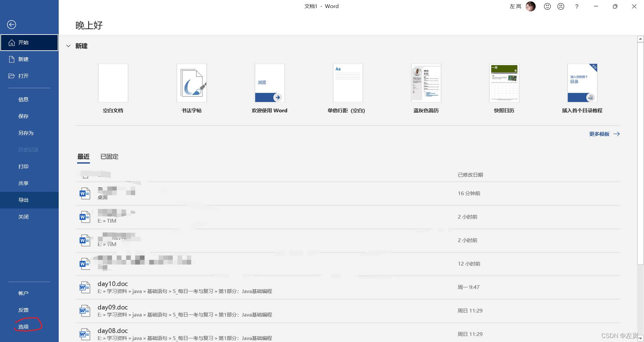Click the scrollbar up arrow
Screen dimensions: 644x342
coord(640,39)
